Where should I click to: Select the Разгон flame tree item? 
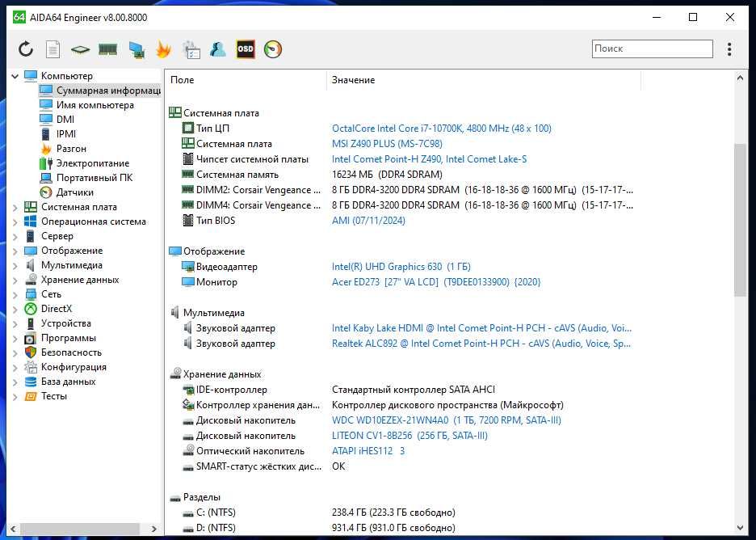71,149
